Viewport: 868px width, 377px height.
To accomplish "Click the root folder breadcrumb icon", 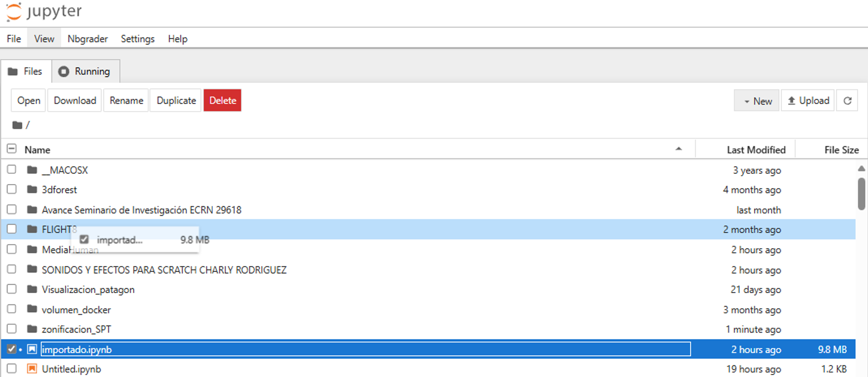I will point(17,125).
